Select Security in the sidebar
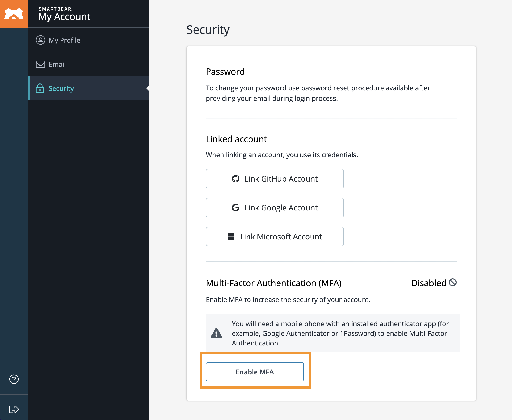This screenshot has width=512, height=420. (61, 88)
